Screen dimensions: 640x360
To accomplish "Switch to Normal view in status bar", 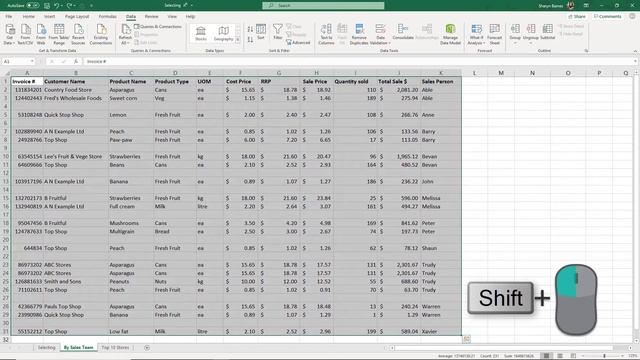I will coord(546,356).
